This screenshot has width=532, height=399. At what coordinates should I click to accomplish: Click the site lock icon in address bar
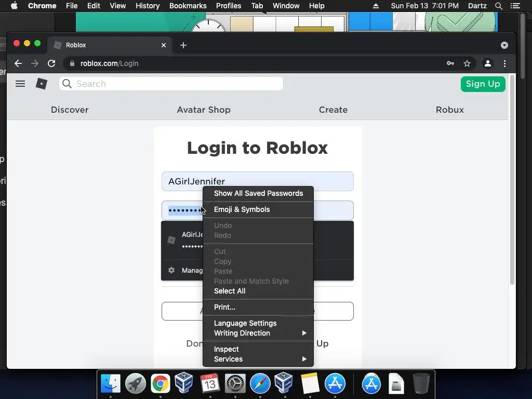(x=72, y=63)
